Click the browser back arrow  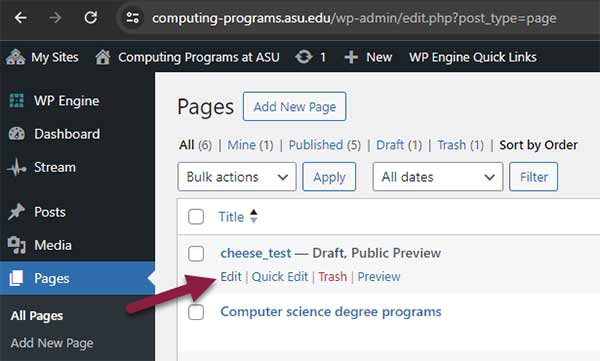tap(20, 18)
